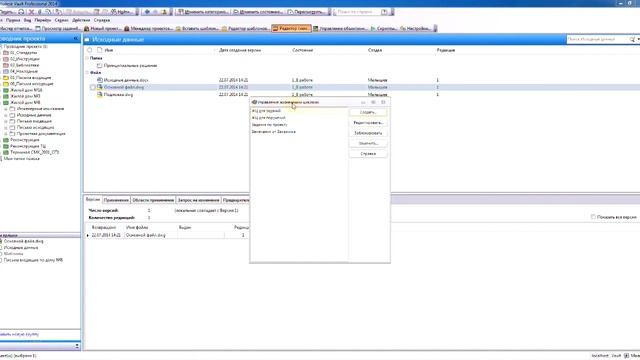
Task: Launch Менеджер проектов toolbar item
Action: click(149, 29)
